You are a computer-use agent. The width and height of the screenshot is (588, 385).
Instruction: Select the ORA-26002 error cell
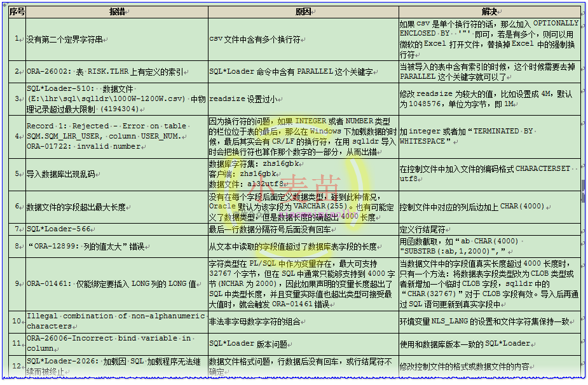117,72
